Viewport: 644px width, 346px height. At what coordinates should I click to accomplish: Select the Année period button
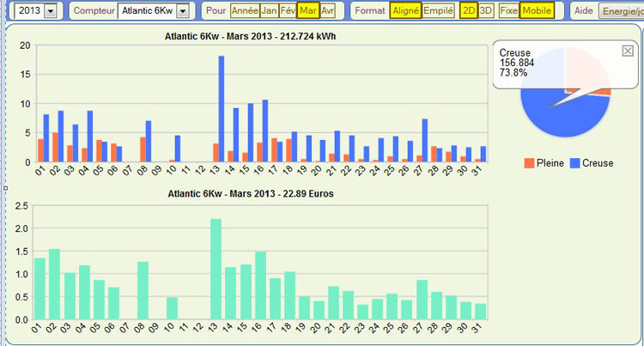[245, 11]
